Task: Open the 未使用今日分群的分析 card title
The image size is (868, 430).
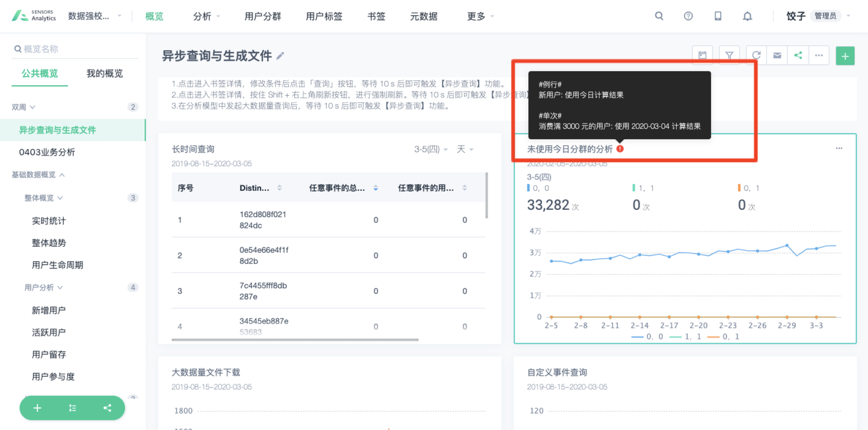Action: [x=570, y=149]
